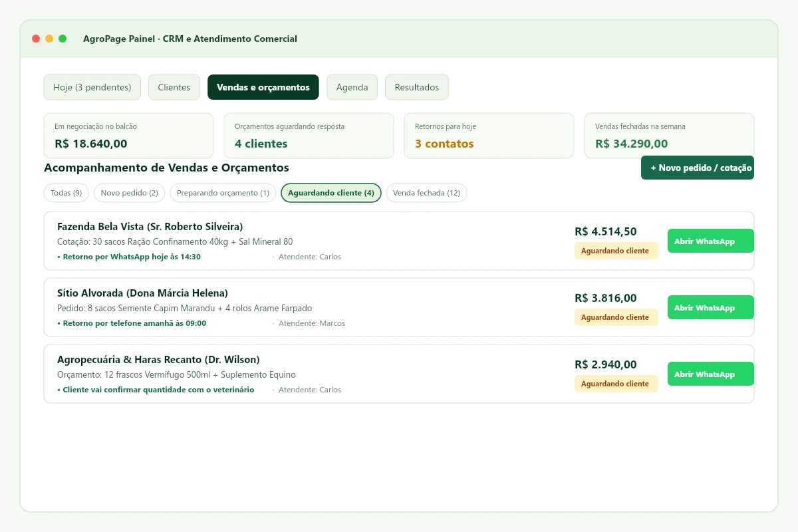Open the Hoje (3 pendentes) tab

tap(92, 87)
